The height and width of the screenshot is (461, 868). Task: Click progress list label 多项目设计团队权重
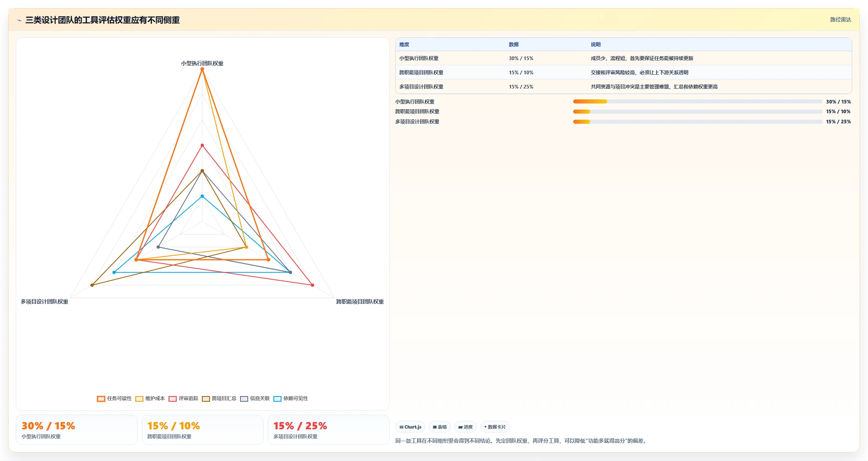point(417,122)
